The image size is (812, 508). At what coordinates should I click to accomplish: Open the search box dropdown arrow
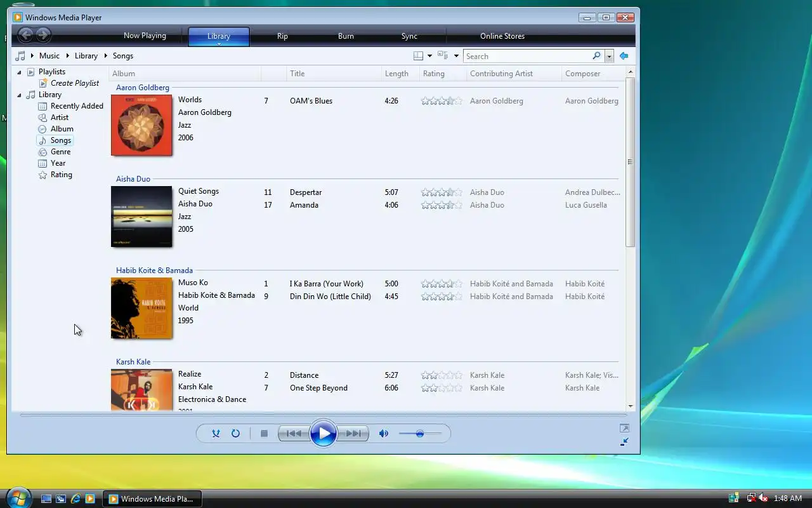click(609, 56)
